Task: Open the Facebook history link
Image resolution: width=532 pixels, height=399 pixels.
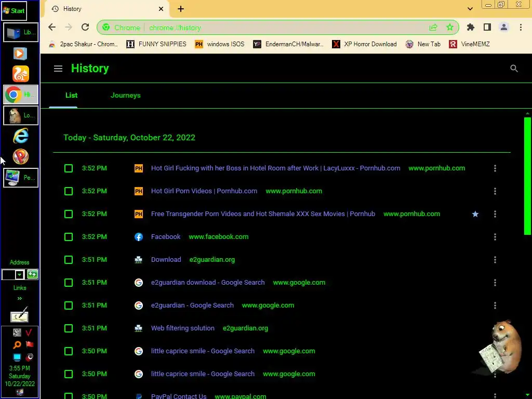Action: (x=166, y=237)
